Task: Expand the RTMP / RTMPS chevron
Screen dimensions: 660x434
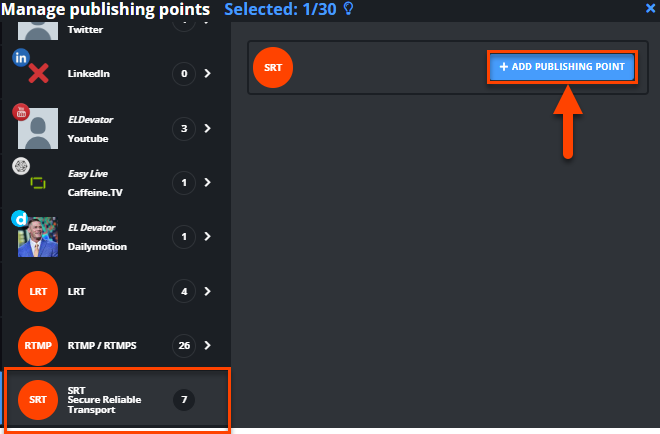Action: pyautogui.click(x=207, y=345)
